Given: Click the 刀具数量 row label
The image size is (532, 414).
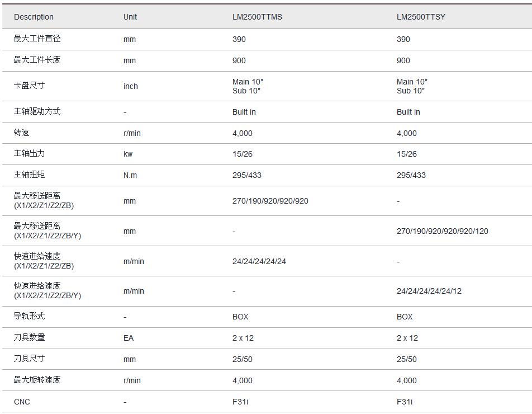Looking at the screenshot, I should point(29,337).
